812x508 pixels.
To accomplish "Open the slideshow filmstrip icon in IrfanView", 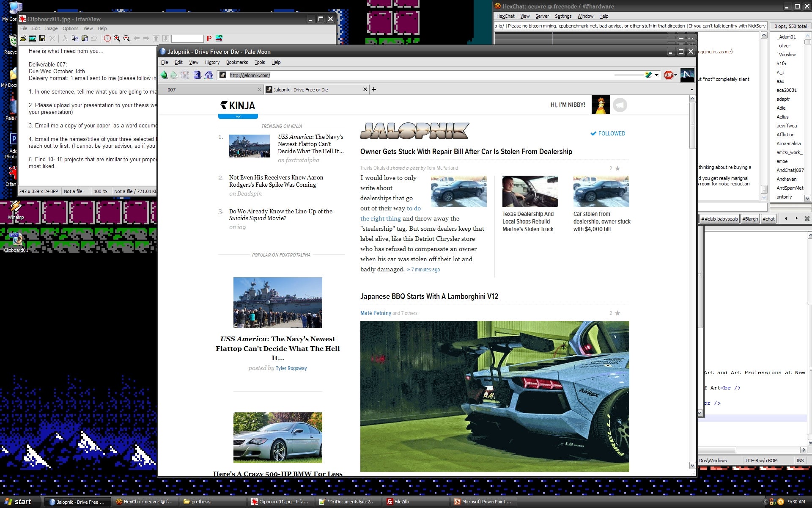I will coord(32,39).
